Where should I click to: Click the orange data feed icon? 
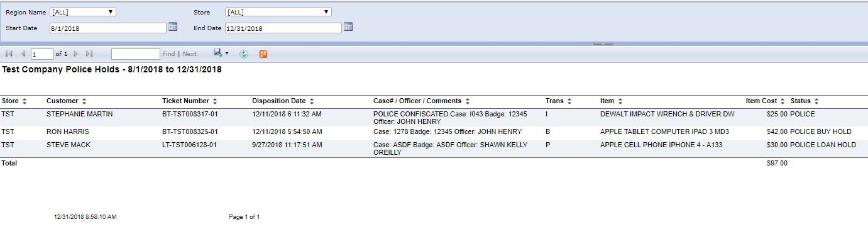(263, 54)
